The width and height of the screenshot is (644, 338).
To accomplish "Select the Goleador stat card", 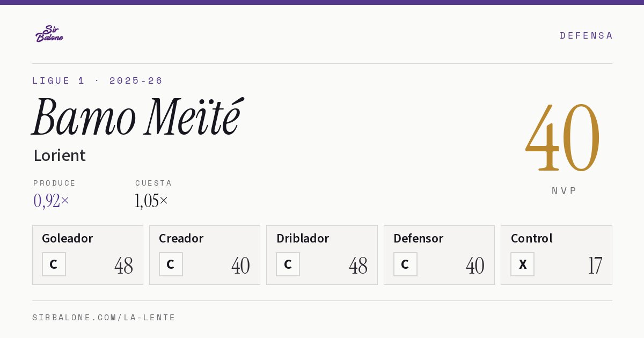I will point(87,255).
